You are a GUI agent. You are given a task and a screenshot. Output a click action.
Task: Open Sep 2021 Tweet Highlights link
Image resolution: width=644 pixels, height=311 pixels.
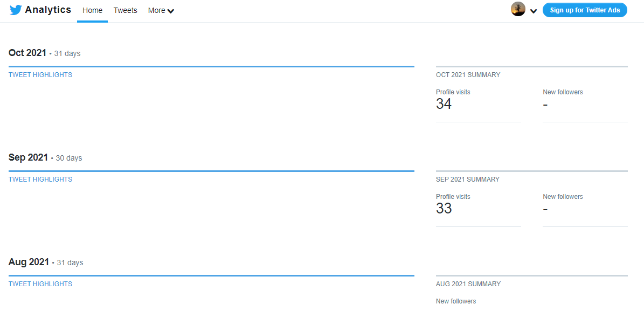[x=40, y=179]
